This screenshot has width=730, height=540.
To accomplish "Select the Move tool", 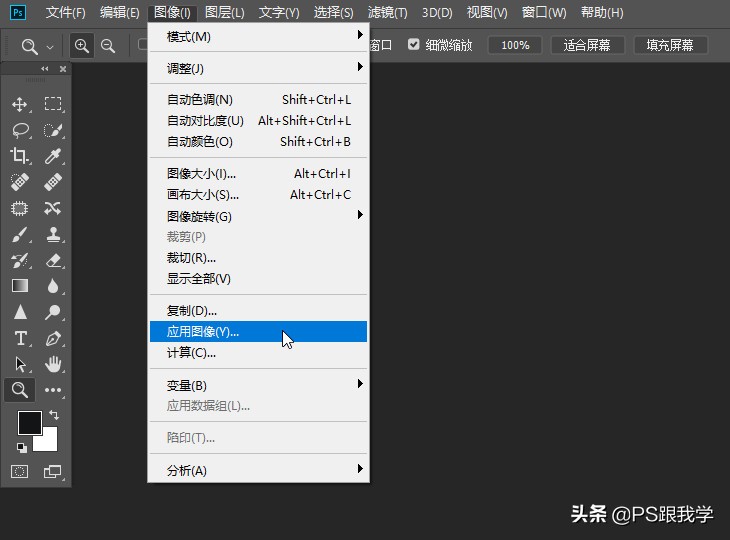I will (20, 104).
